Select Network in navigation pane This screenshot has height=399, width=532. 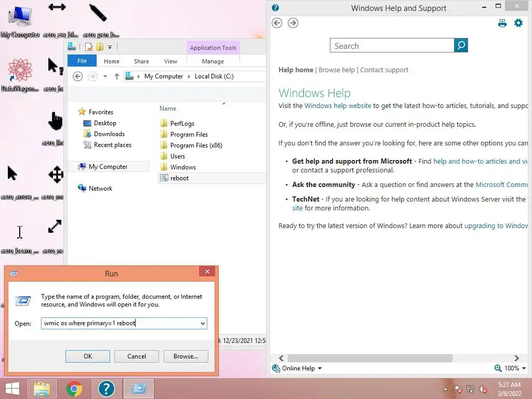(100, 188)
